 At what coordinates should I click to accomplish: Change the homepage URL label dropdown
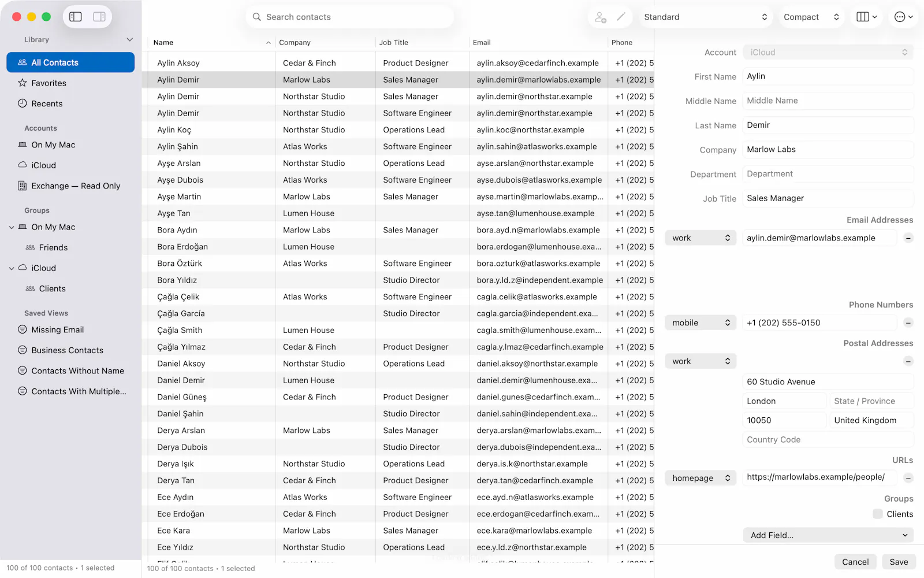point(701,478)
